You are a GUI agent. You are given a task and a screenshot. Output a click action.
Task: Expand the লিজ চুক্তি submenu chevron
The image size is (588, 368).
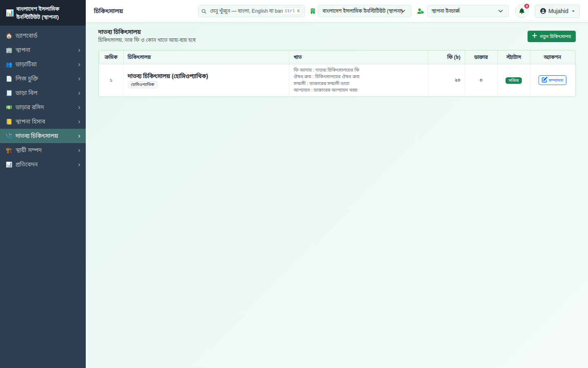(x=79, y=79)
